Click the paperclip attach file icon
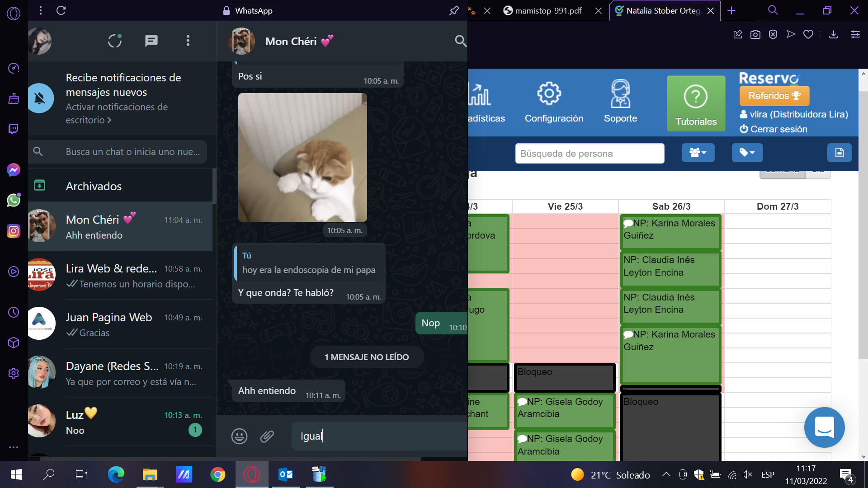Viewport: 868px width, 488px height. (x=267, y=436)
